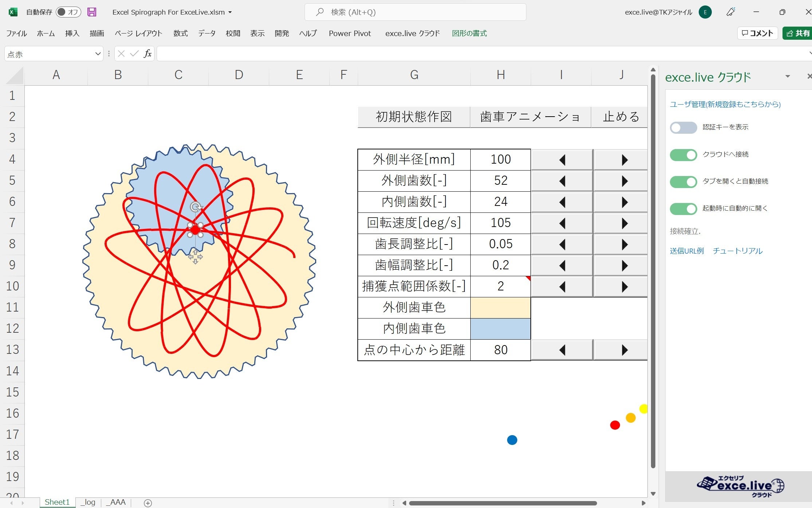The image size is (812, 508).
Task: Click the search magnifier icon
Action: point(319,12)
